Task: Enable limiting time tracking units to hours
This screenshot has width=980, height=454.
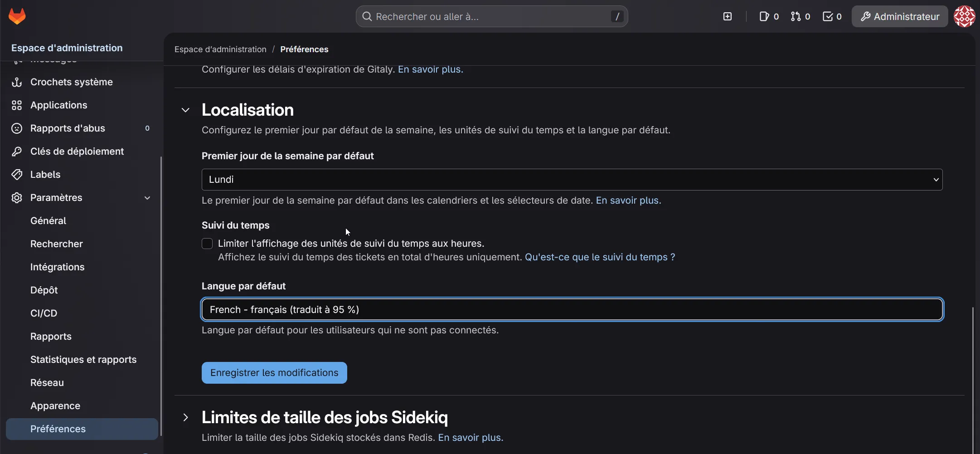Action: click(x=207, y=244)
